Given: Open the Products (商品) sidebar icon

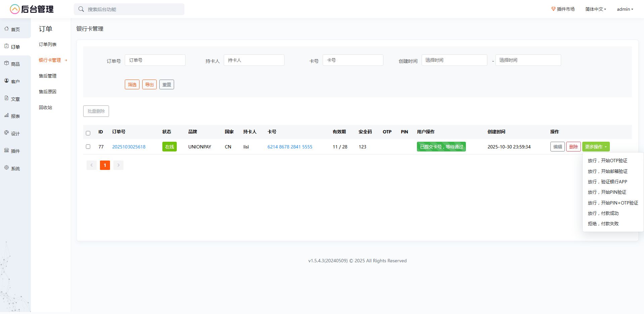Looking at the screenshot, I should pos(7,63).
